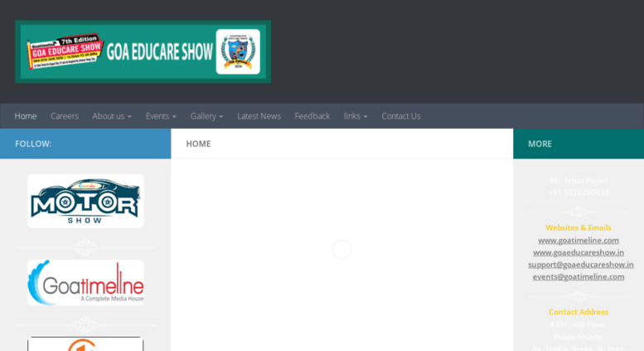Go to the Home menu item
Image resolution: width=644 pixels, height=351 pixels.
[x=26, y=116]
